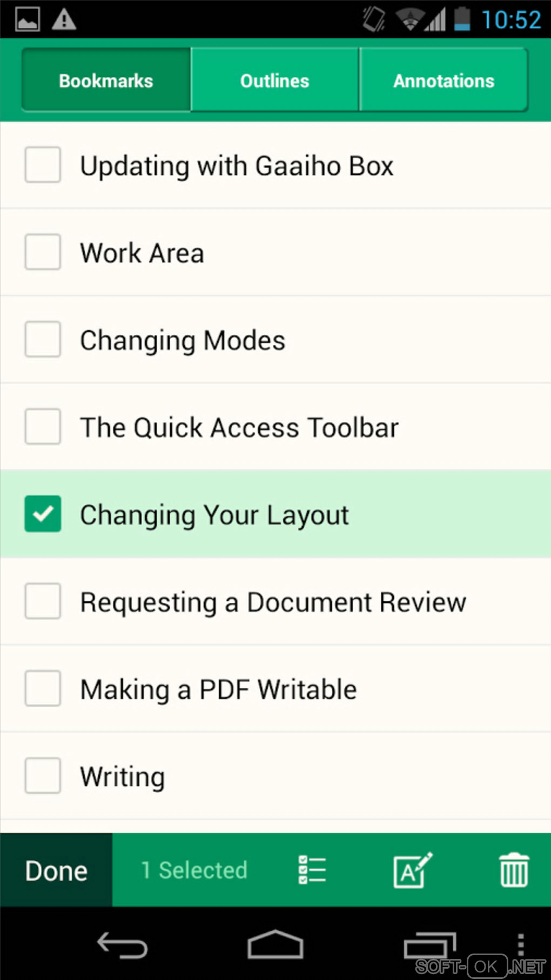Delete selected bookmark with trash icon
Viewport: 551px width, 980px height.
(514, 870)
